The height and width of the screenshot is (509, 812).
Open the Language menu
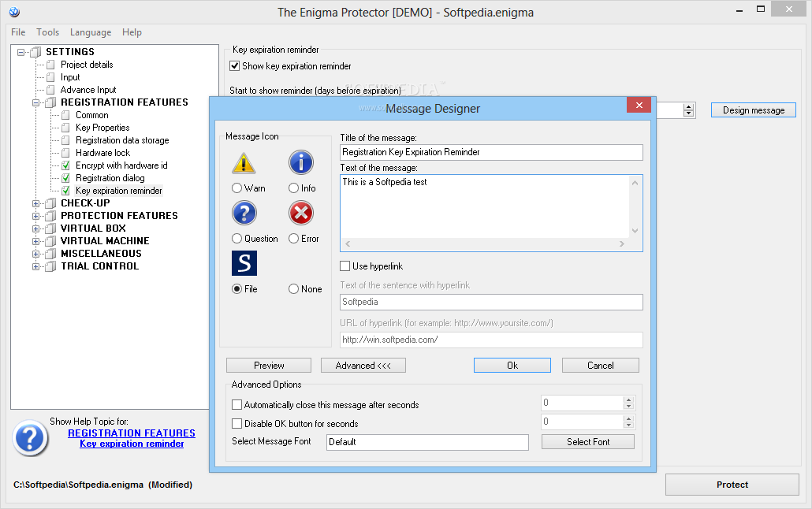pyautogui.click(x=91, y=32)
